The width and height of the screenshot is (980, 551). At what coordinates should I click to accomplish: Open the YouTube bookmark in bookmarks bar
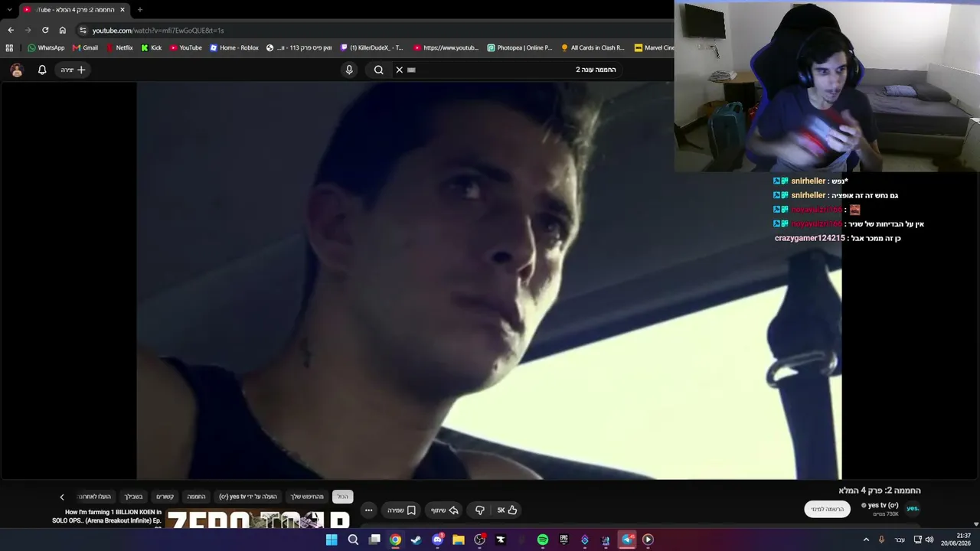[x=186, y=47]
